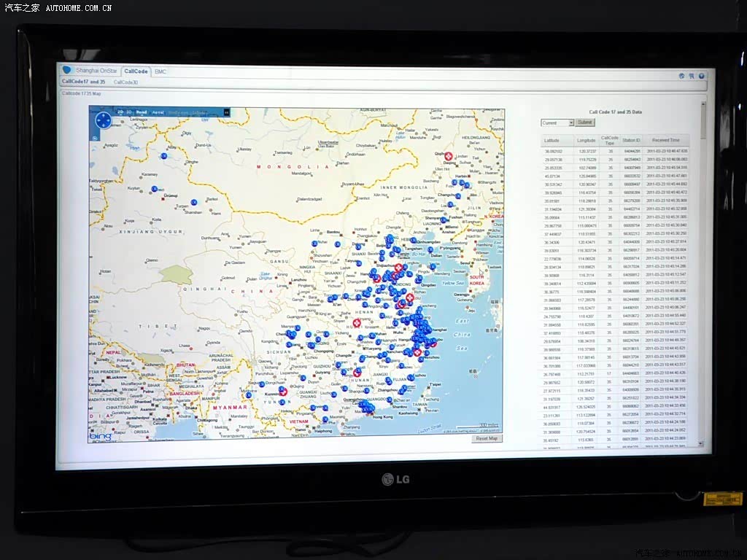The width and height of the screenshot is (747, 560).
Task: Click the Received Time column header
Action: 666,140
